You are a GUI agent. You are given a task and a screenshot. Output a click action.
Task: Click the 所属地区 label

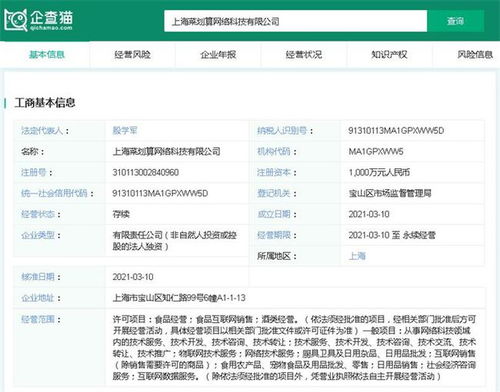(x=277, y=256)
